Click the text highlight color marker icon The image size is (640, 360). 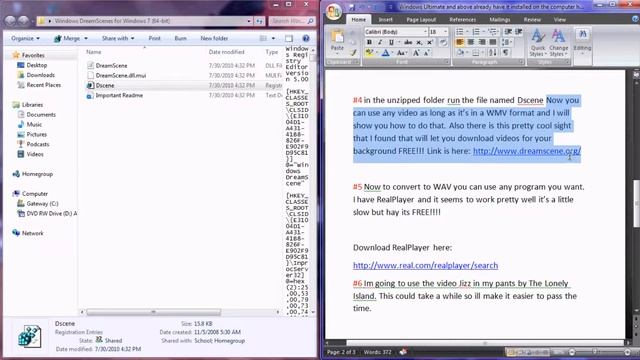pyautogui.click(x=369, y=53)
